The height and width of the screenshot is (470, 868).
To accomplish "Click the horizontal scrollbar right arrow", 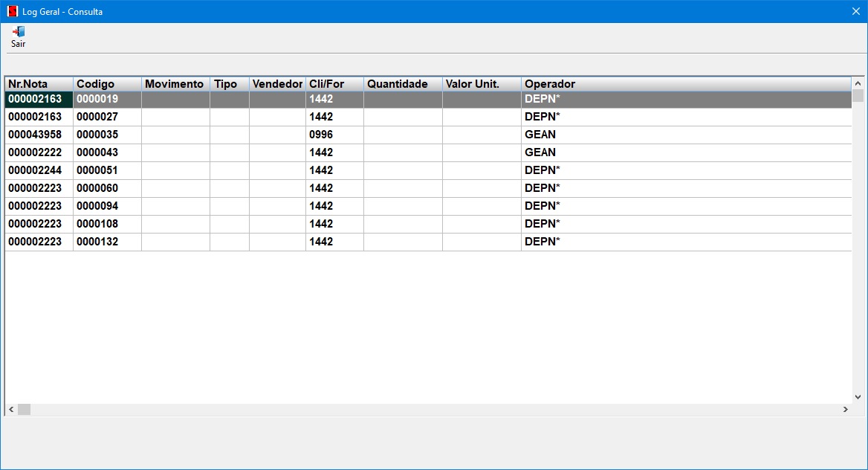I will point(845,410).
